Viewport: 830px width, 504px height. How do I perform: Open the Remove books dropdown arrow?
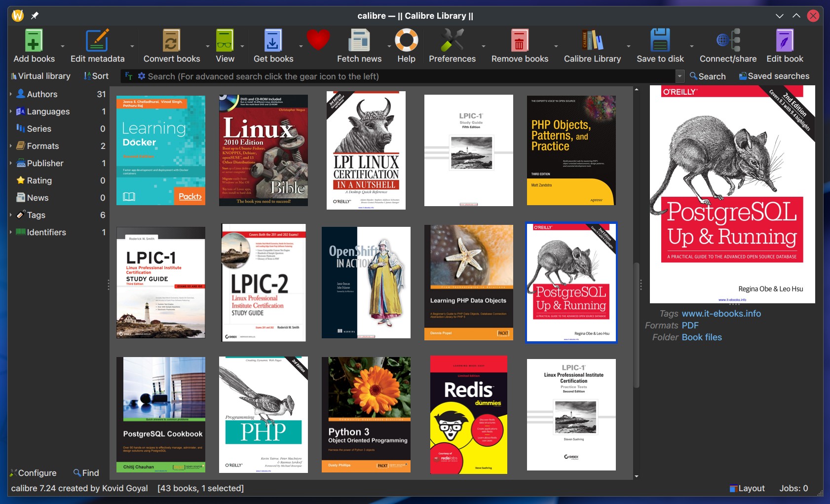point(556,46)
